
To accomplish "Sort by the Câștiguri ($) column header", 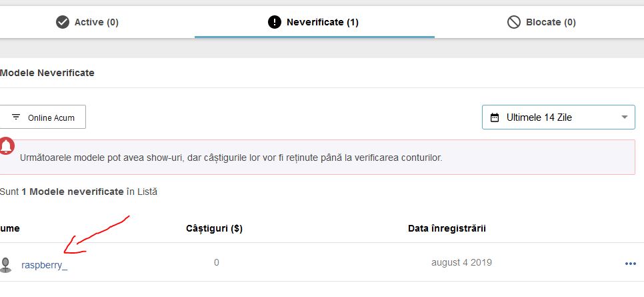I will click(214, 228).
